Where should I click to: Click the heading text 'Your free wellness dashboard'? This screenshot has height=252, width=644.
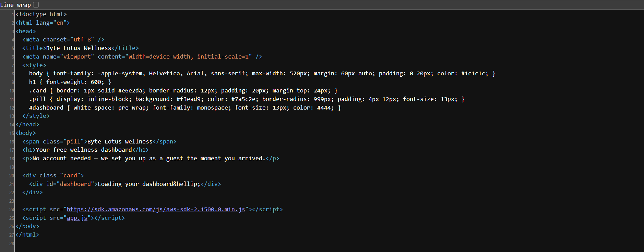pyautogui.click(x=84, y=150)
